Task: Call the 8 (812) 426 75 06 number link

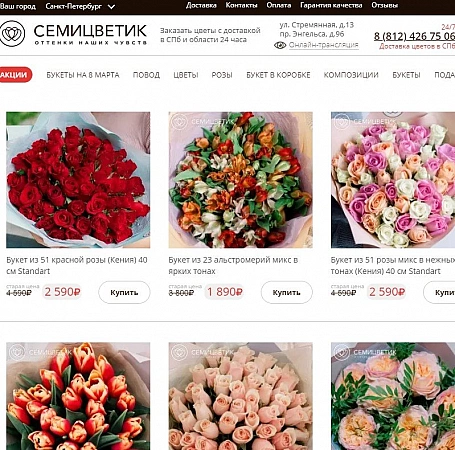Action: click(x=414, y=36)
